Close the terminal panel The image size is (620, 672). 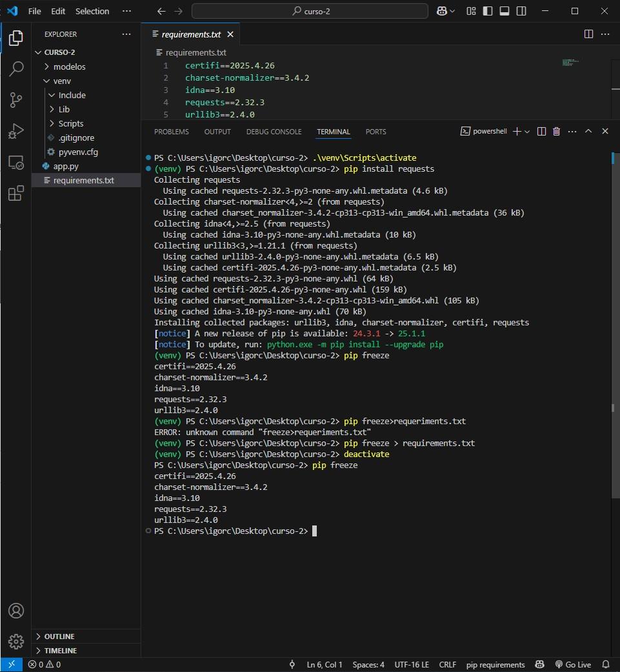click(x=605, y=131)
